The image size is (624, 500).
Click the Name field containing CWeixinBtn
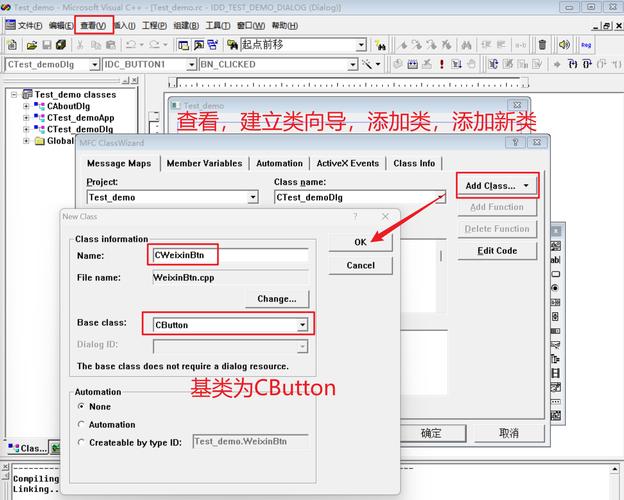point(230,255)
